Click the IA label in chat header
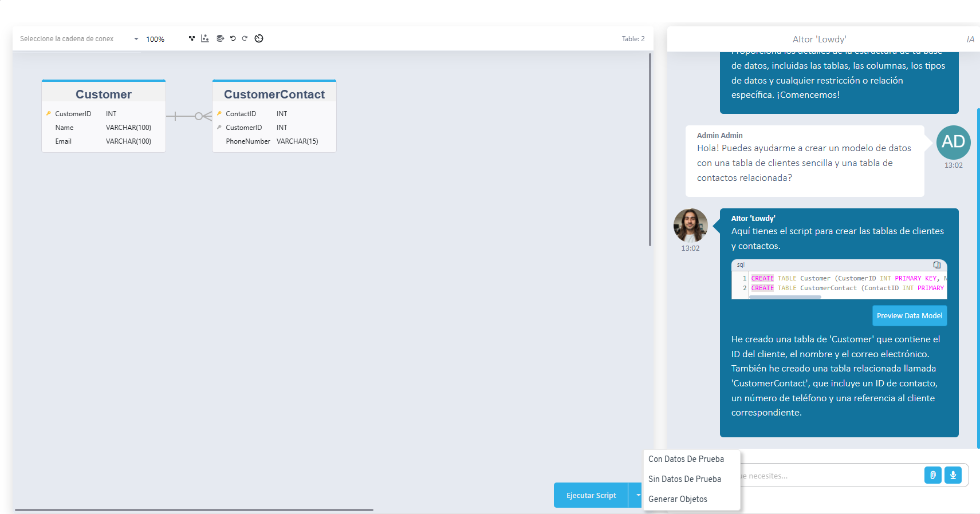This screenshot has height=514, width=980. click(x=970, y=39)
